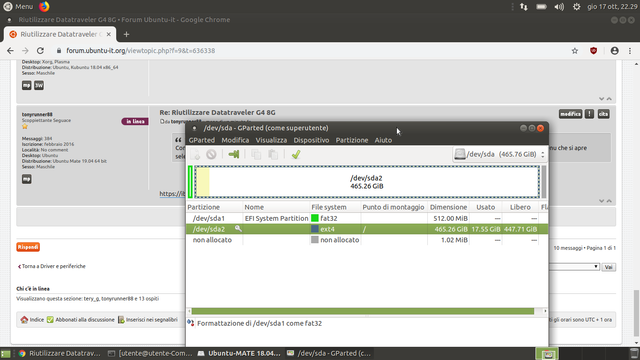Image resolution: width=640 pixels, height=360 pixels.
Task: Open the Aiuto menu in GParted
Action: pyautogui.click(x=383, y=140)
